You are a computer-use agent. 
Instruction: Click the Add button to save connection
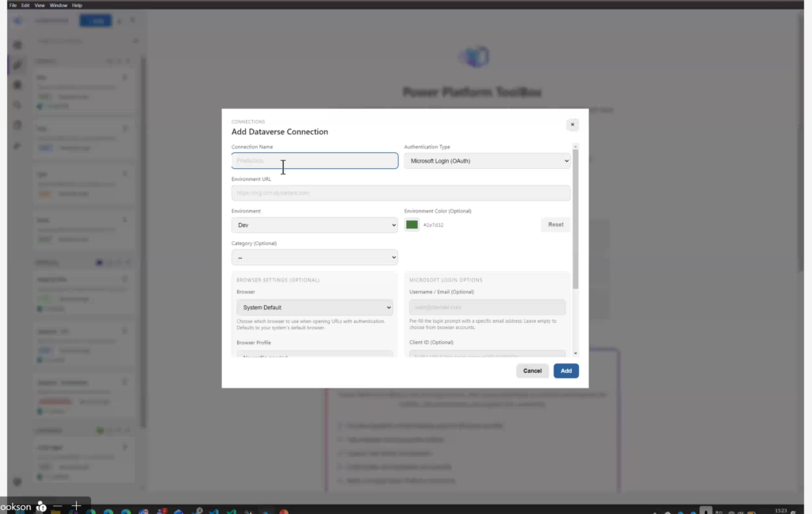[565, 370]
